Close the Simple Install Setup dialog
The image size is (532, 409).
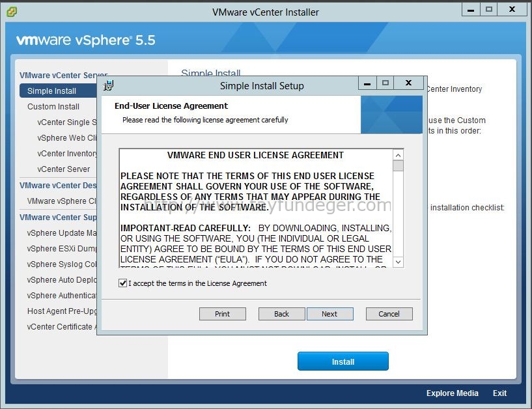pos(408,83)
